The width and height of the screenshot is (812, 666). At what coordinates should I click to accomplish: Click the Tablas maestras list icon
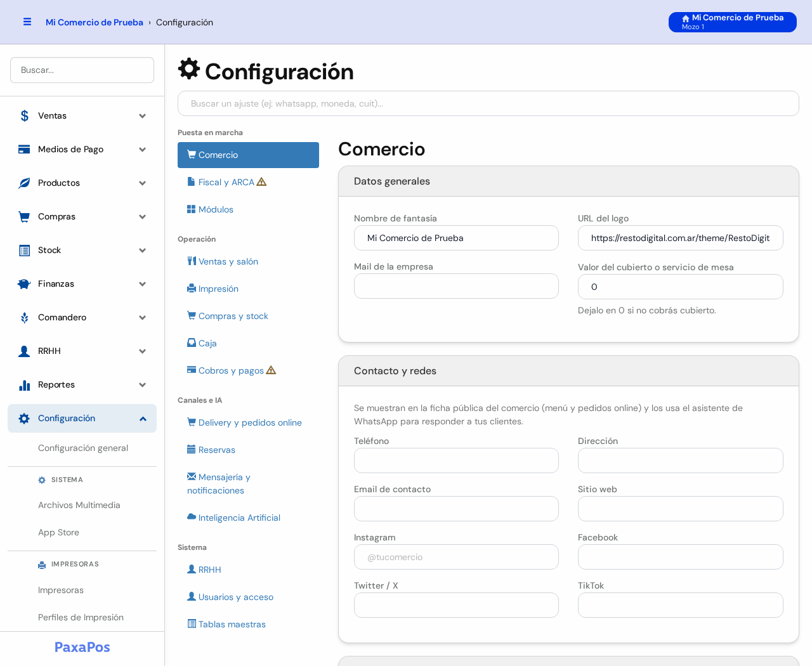pos(191,624)
